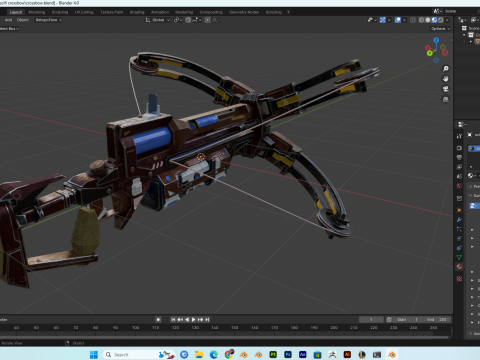Click the red X axis gizmo handle

coord(428,48)
